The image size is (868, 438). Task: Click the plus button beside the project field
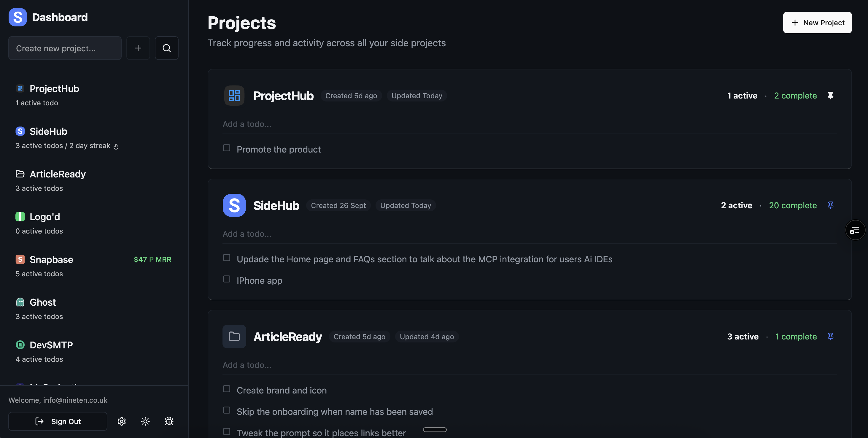pyautogui.click(x=138, y=48)
